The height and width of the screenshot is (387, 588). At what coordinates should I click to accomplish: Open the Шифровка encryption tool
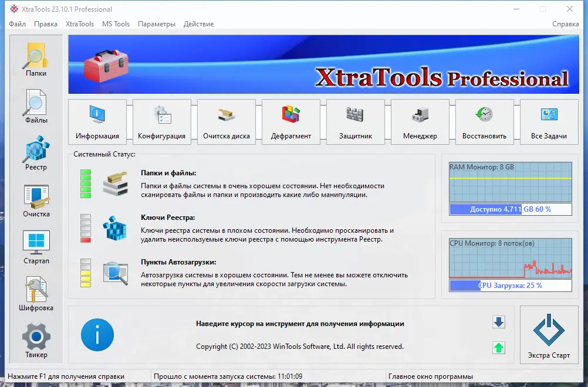(x=36, y=294)
